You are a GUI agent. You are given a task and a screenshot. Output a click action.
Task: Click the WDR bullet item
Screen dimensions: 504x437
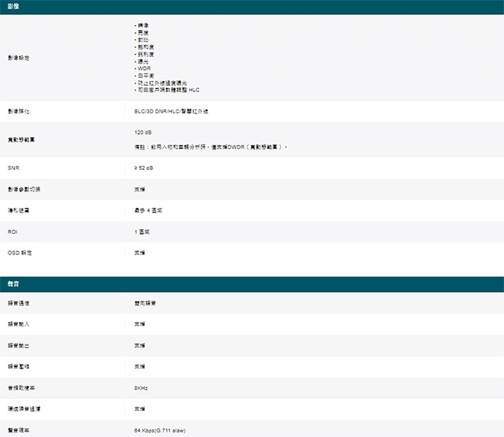[143, 69]
